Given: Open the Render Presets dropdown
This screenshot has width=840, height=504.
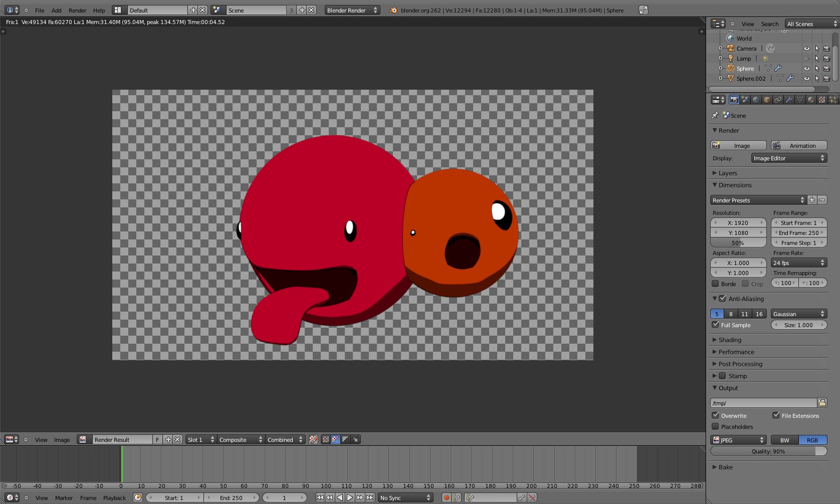Looking at the screenshot, I should coord(758,200).
